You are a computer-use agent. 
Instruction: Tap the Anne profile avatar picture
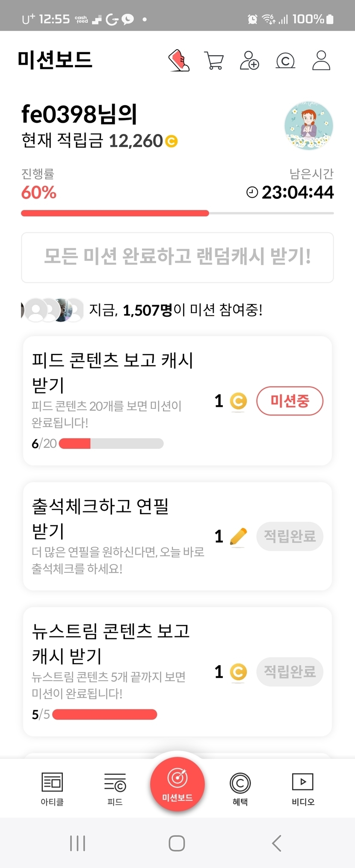click(x=309, y=126)
